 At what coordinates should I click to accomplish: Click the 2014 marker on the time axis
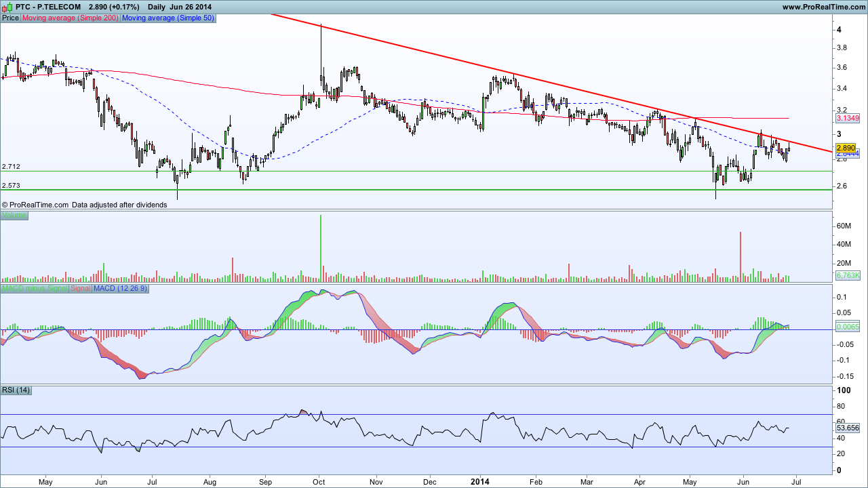(x=479, y=482)
